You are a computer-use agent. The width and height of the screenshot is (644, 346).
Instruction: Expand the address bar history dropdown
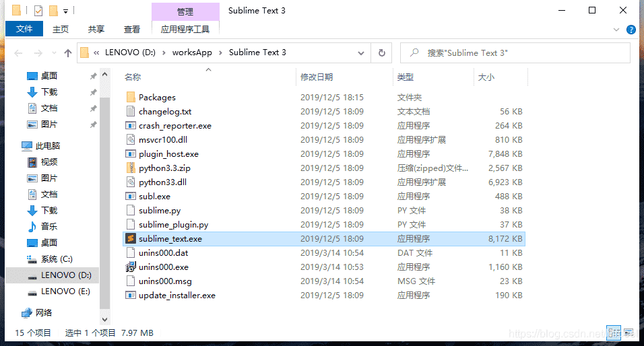[361, 53]
